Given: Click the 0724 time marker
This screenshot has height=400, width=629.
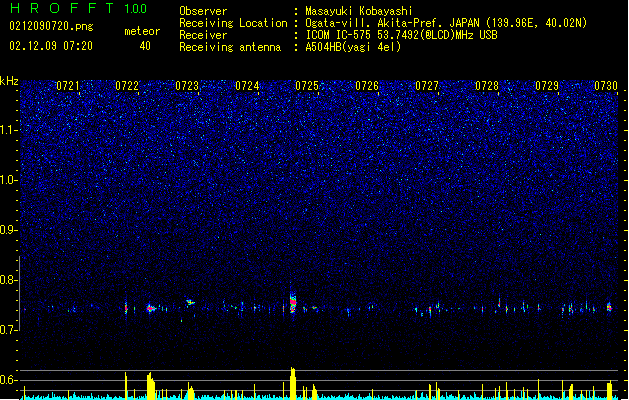Looking at the screenshot, I should click(x=247, y=86).
